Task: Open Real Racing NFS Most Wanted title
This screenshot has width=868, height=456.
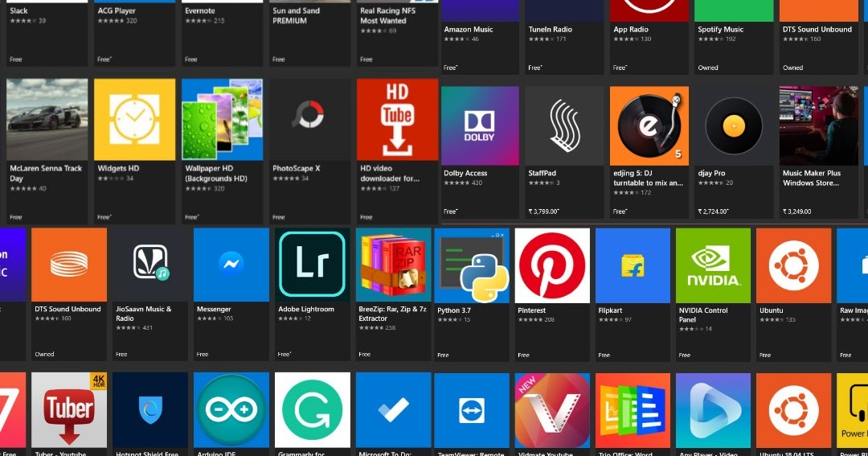Action: (x=387, y=15)
